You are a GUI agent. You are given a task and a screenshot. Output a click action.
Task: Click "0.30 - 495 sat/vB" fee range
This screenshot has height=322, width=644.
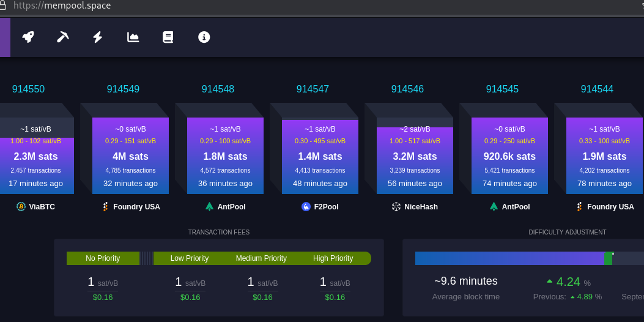coord(320,141)
